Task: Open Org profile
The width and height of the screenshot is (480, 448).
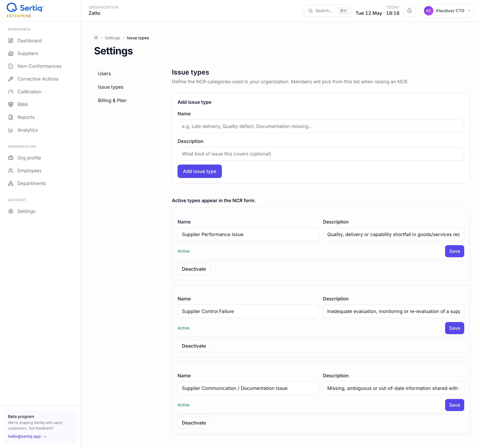Action: [x=29, y=158]
